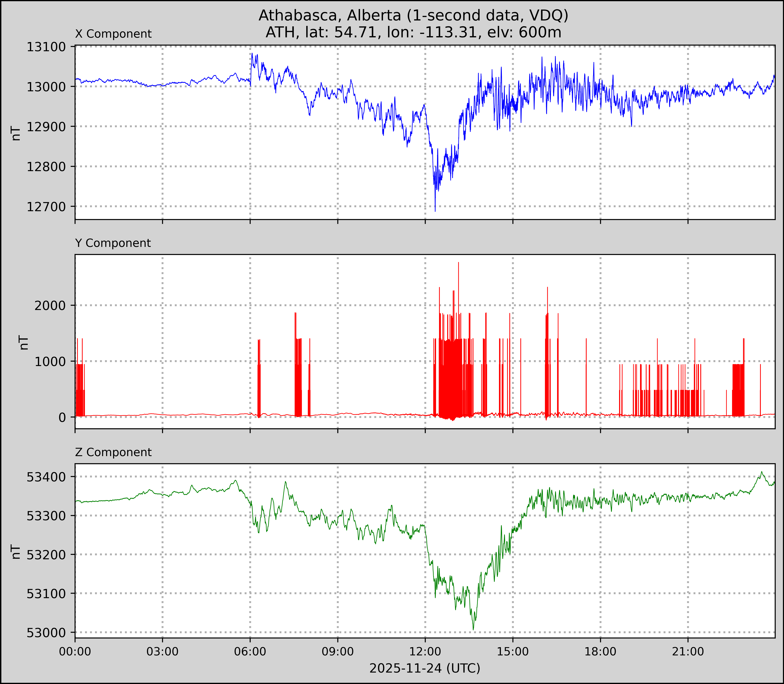
Task: Click the Z Component panel title
Action: click(x=113, y=452)
